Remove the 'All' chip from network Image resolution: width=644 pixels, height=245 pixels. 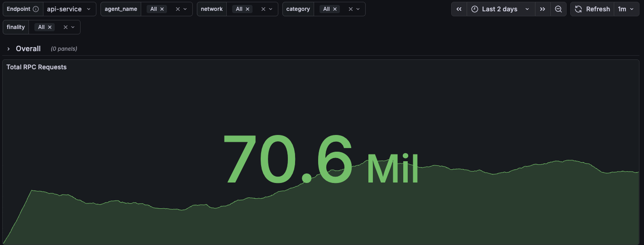pyautogui.click(x=248, y=9)
